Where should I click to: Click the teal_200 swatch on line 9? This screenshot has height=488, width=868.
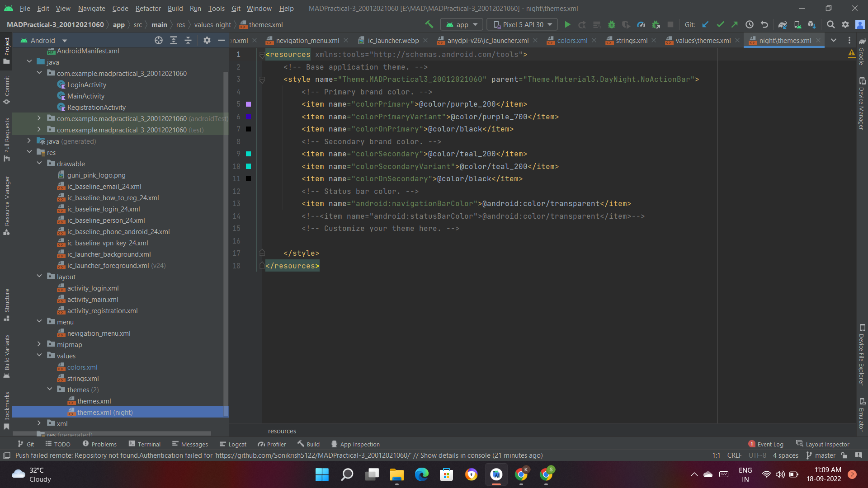(x=248, y=154)
